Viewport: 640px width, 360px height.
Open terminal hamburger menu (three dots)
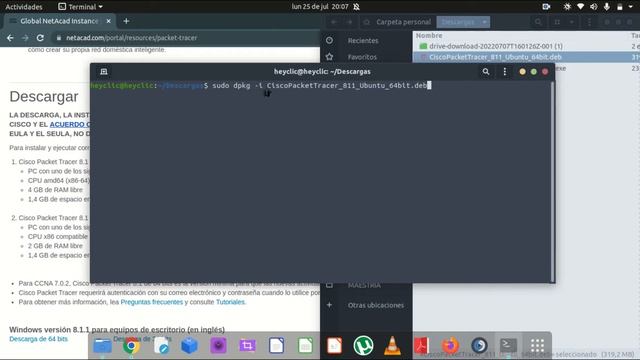coord(505,71)
